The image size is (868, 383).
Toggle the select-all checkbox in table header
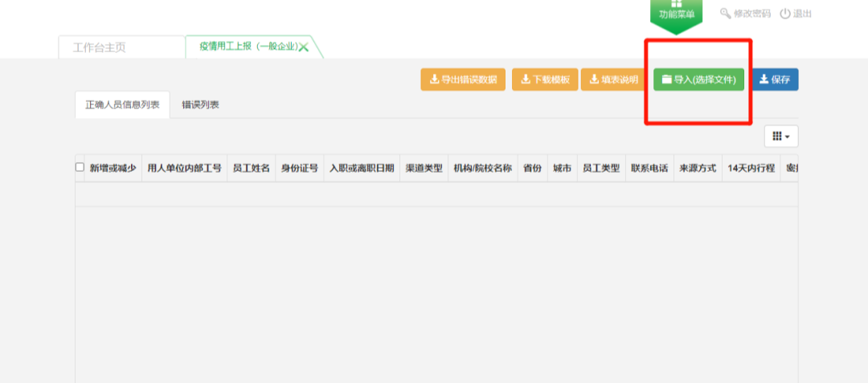[80, 168]
